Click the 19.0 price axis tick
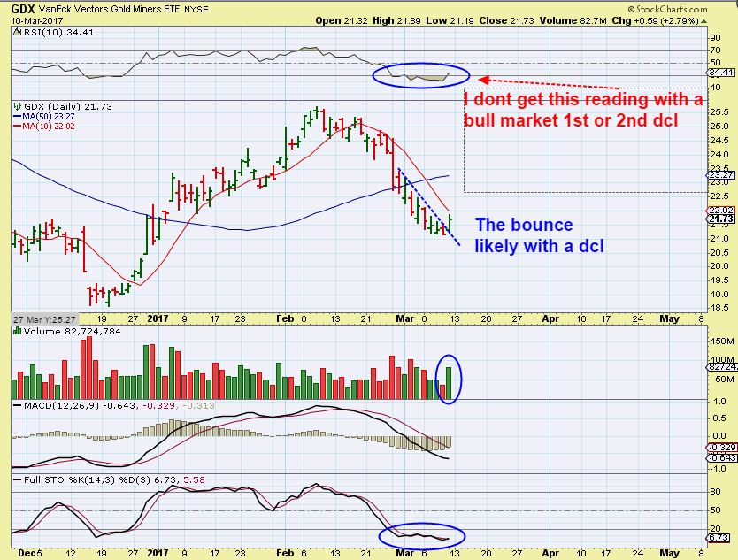This screenshot has width=738, height=560. pos(719,295)
